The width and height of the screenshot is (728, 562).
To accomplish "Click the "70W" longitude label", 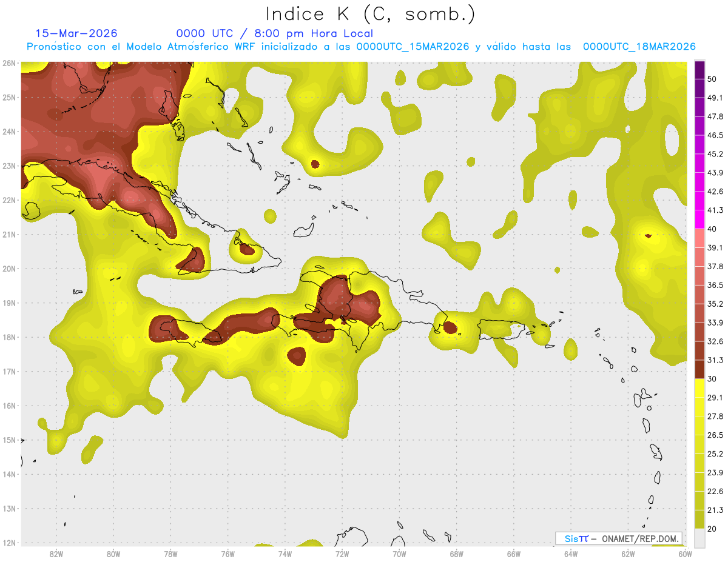I will (399, 554).
